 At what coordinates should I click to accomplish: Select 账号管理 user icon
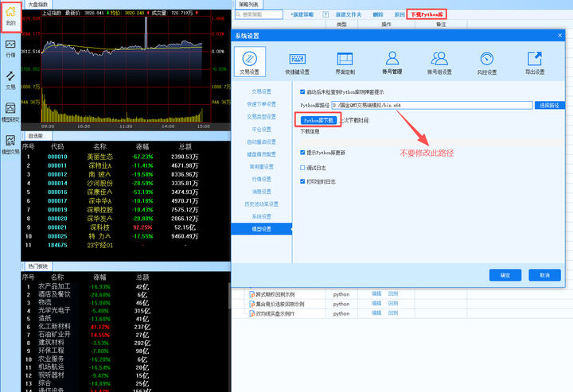pos(392,63)
